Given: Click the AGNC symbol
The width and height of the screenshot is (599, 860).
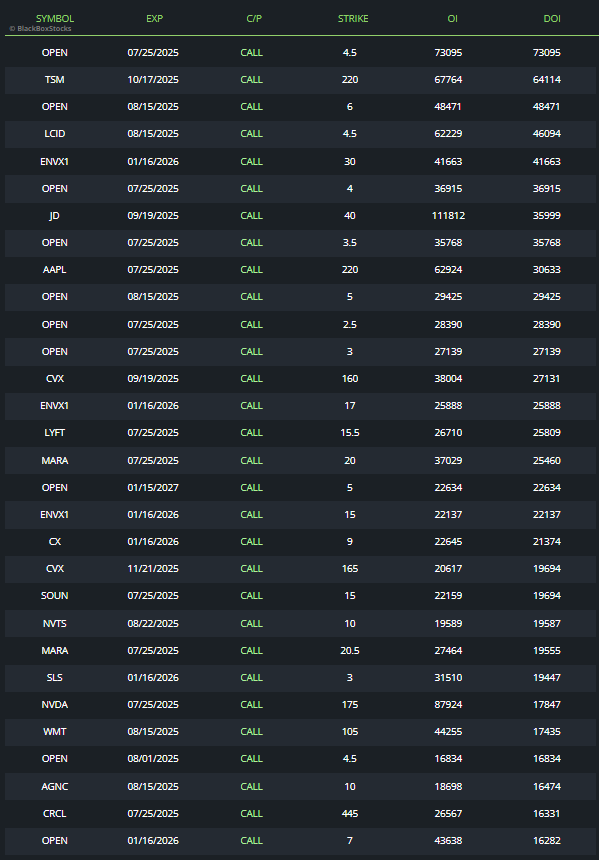Looking at the screenshot, I should (x=55, y=787).
